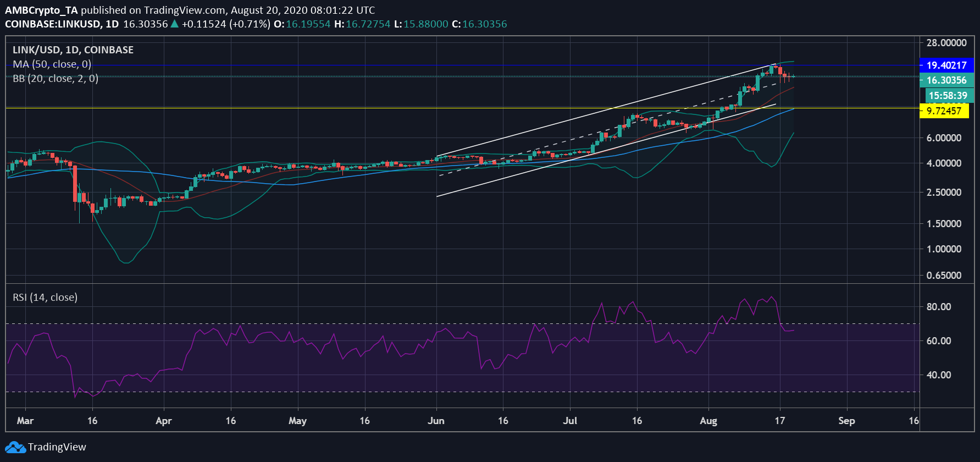Click the 0.65000 price axis label
This screenshot has height=462, width=980.
coord(944,276)
